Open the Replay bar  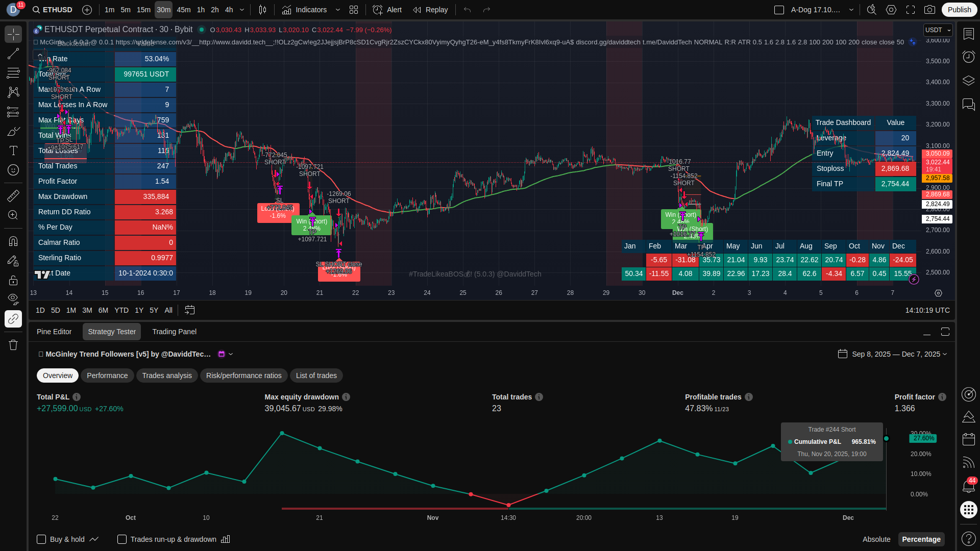point(430,10)
